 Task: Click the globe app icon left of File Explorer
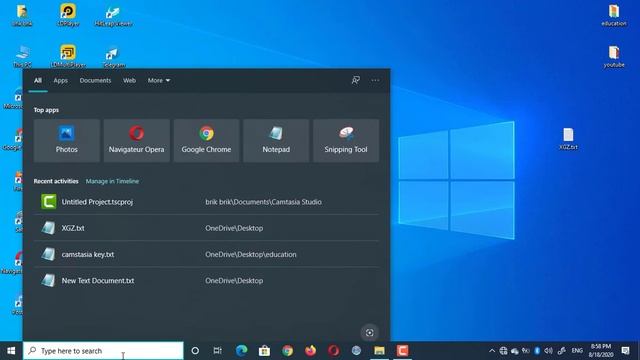(356, 351)
